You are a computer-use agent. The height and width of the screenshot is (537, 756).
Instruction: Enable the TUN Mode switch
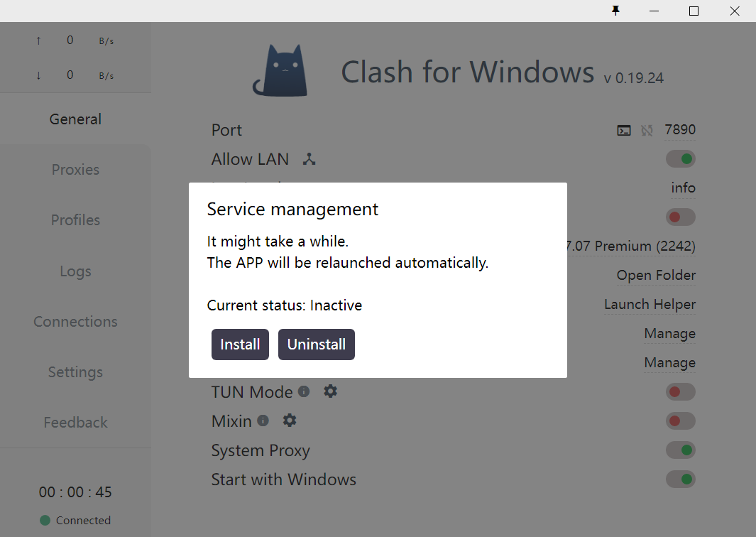click(681, 392)
